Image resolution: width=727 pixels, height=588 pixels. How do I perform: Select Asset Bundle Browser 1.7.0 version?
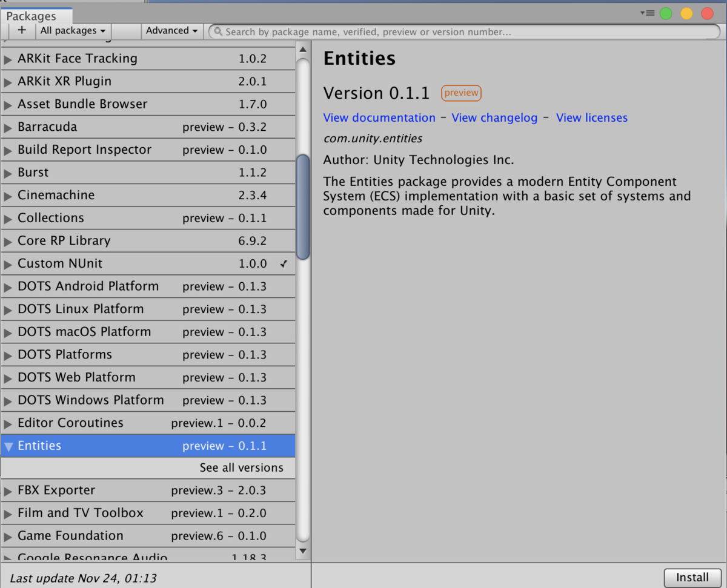coord(252,104)
